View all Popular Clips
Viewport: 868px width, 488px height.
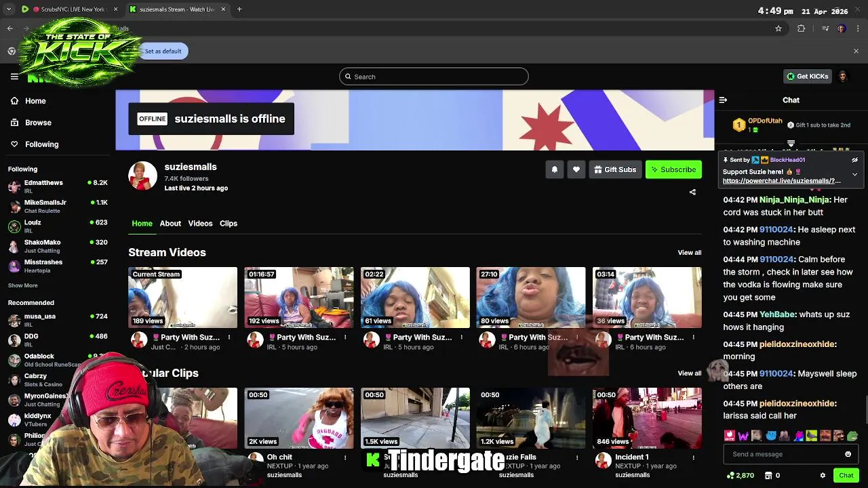[690, 373]
